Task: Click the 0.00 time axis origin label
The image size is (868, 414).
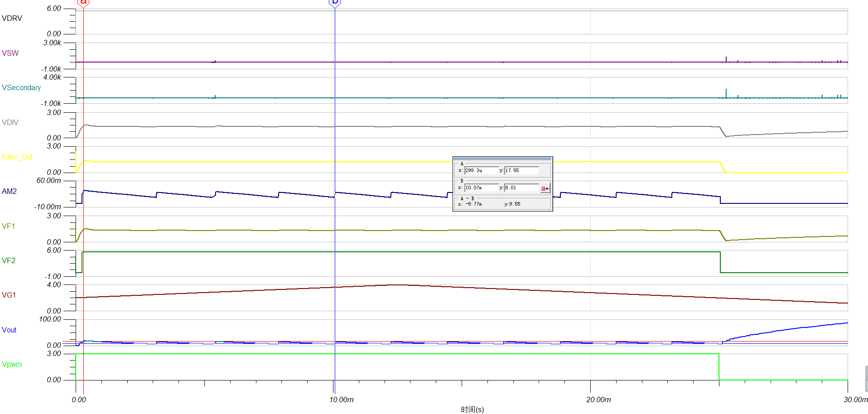Action: tap(78, 400)
